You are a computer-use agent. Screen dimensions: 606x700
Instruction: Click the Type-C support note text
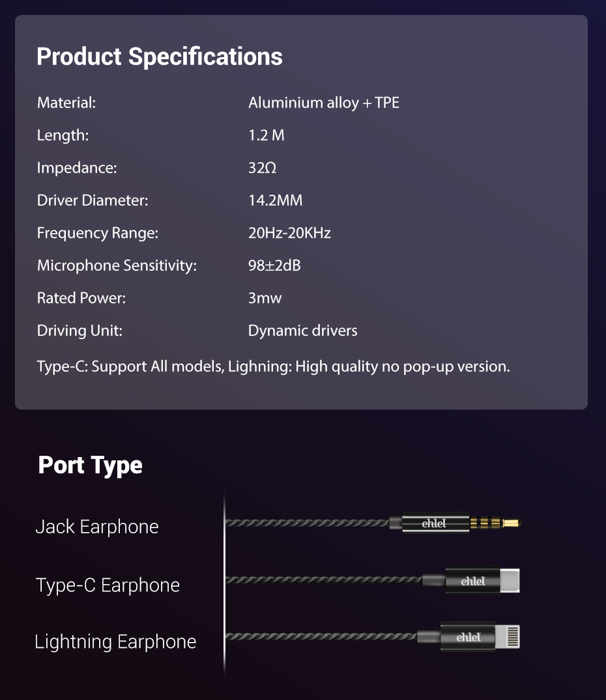coord(273,367)
